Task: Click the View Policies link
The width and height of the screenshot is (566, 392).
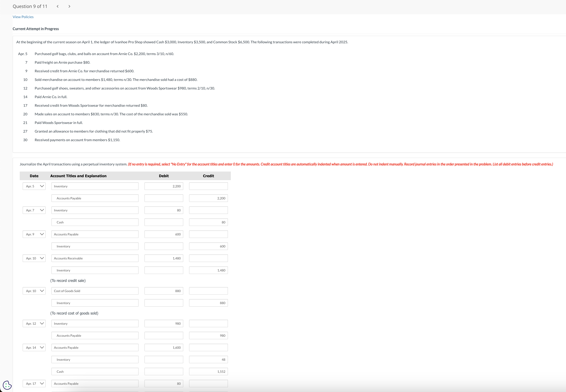Action: [x=23, y=17]
